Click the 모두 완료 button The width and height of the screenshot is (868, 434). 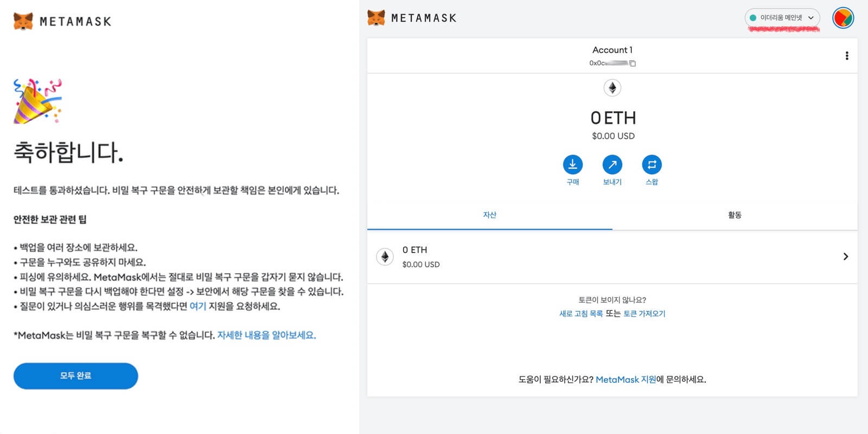pyautogui.click(x=76, y=376)
